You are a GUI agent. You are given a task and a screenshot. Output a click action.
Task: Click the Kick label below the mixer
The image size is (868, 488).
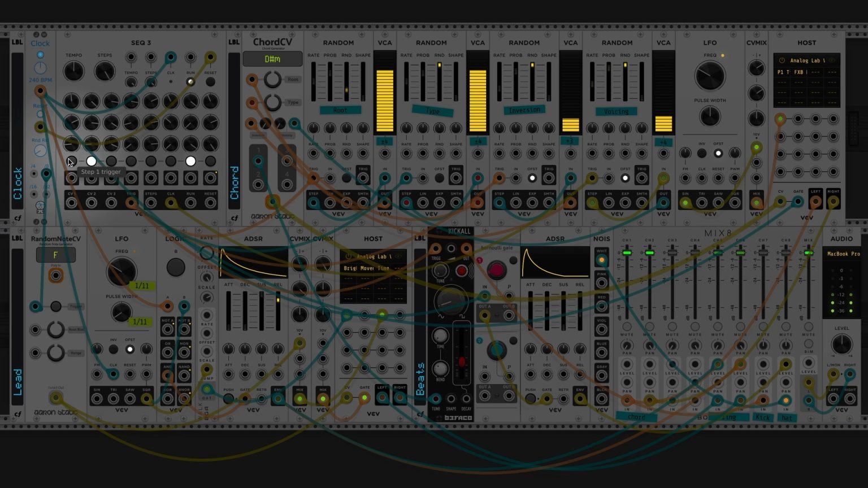762,417
